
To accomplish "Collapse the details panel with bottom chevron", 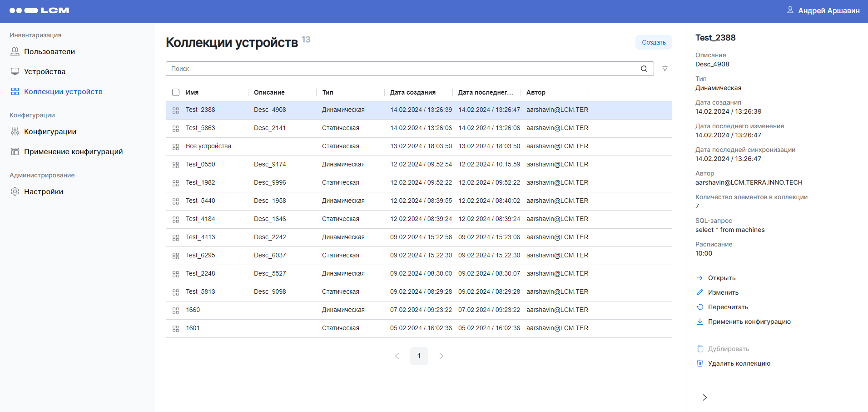I will click(x=704, y=397).
